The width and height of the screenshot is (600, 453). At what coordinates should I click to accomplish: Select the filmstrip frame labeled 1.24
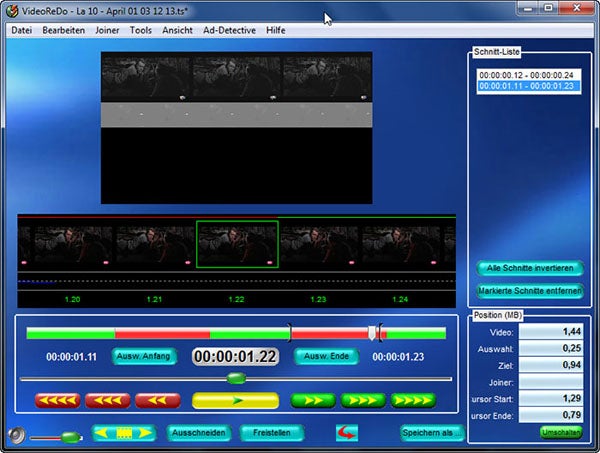click(401, 245)
